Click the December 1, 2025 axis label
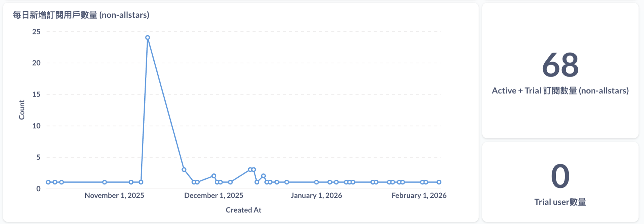The width and height of the screenshot is (644, 224). (214, 195)
